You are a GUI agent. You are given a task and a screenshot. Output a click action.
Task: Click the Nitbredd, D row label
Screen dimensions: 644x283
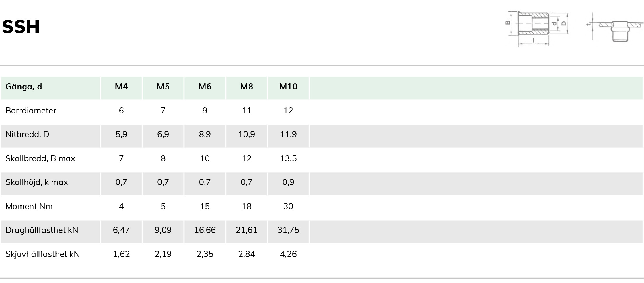pos(27,134)
